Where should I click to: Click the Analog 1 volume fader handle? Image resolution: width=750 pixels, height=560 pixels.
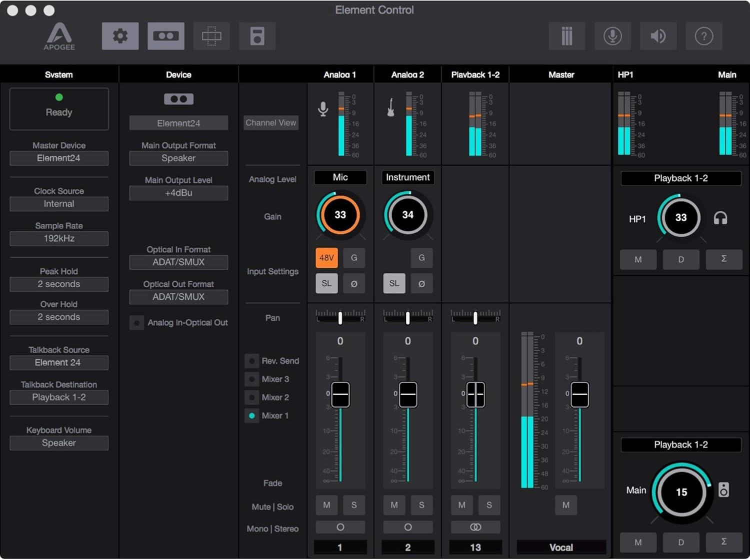pyautogui.click(x=340, y=394)
